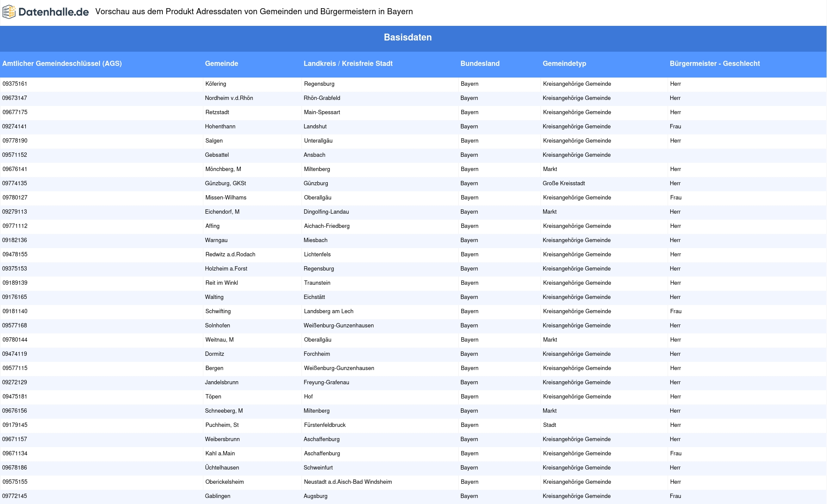Image resolution: width=827 pixels, height=504 pixels.
Task: Click the Fürstenfeldbruck district cell
Action: (x=325, y=425)
